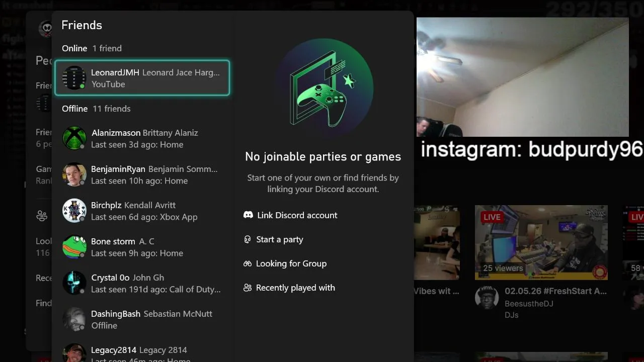
Task: Click the Friends panel title
Action: click(x=82, y=25)
